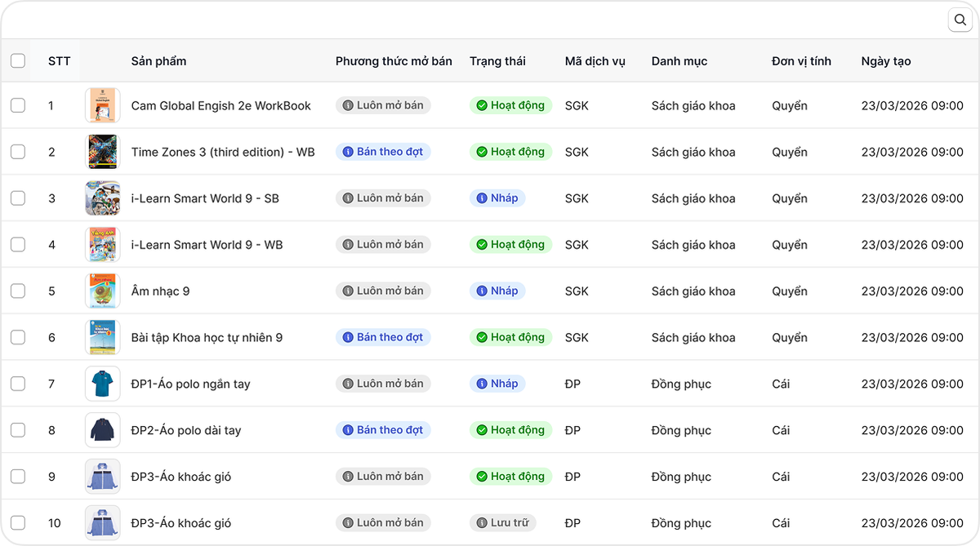Open i-Learn Smart World 9 - SB cover image
The image size is (980, 546).
[103, 198]
